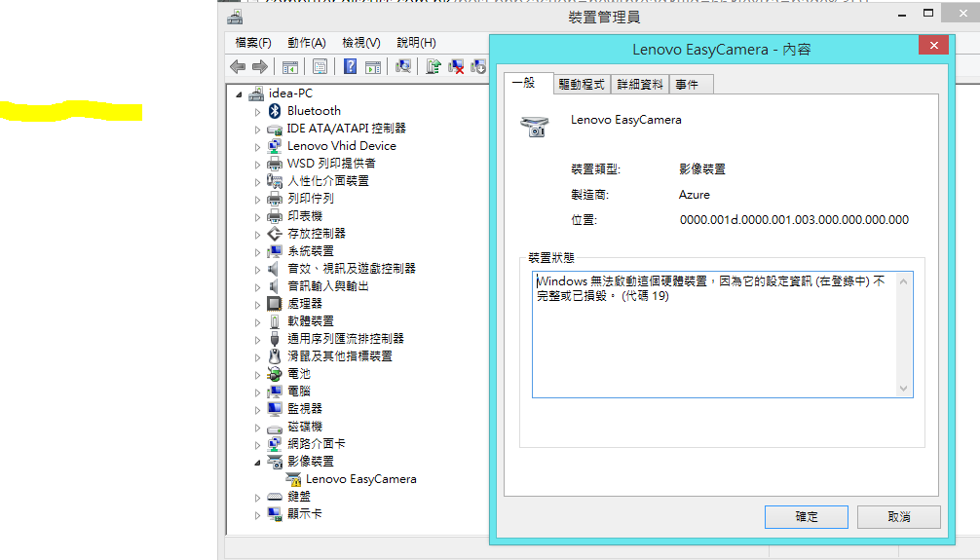
Task: Expand the 網路介面卡 category
Action: [x=257, y=446]
